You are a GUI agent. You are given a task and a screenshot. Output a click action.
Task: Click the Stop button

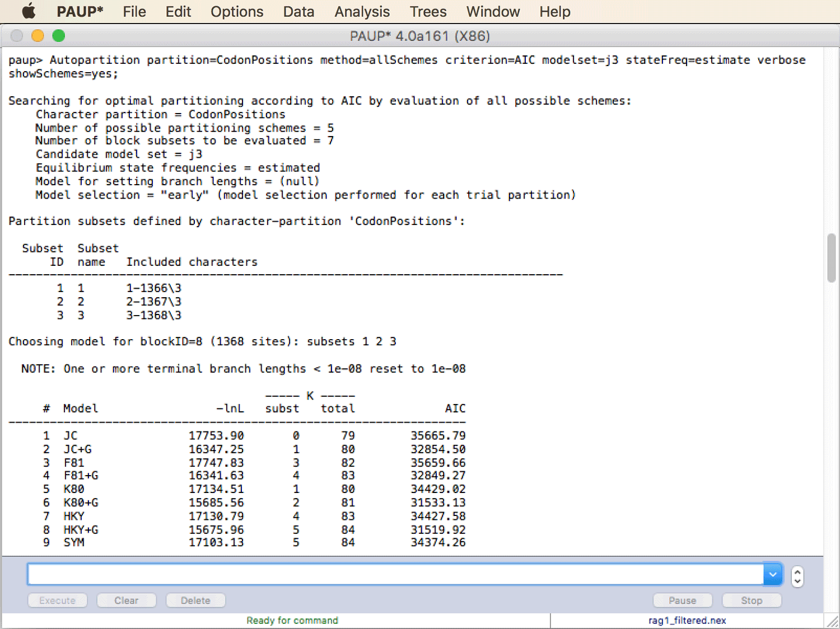(752, 600)
